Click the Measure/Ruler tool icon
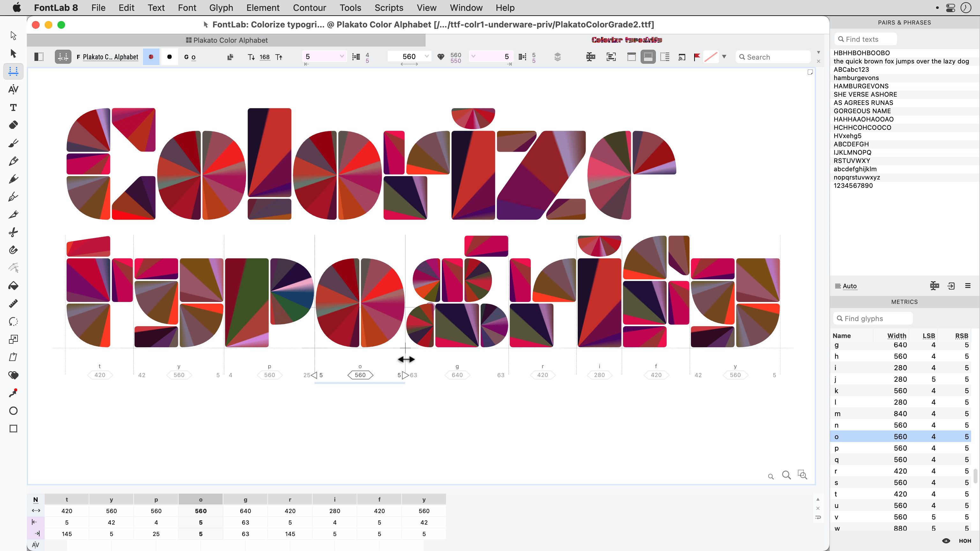Image resolution: width=980 pixels, height=551 pixels. pos(13,304)
